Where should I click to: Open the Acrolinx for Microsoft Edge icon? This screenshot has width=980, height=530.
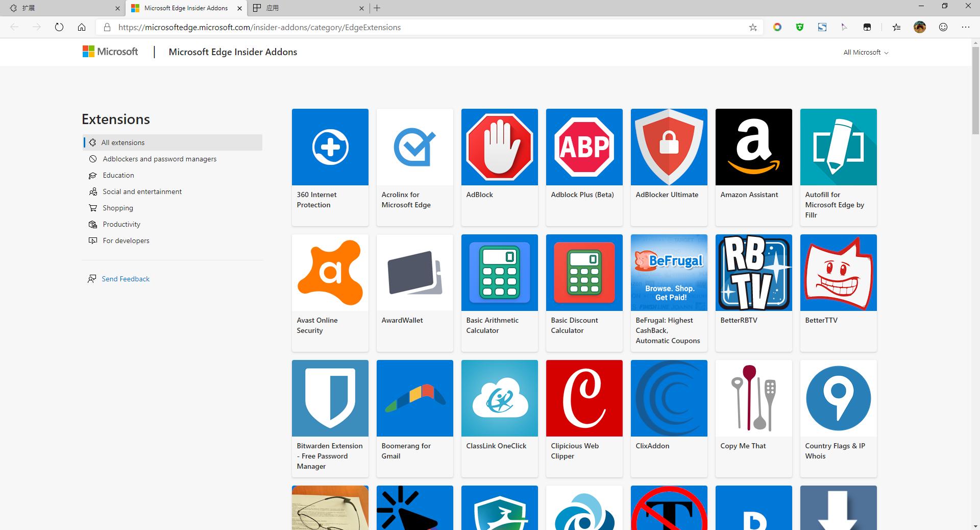(x=415, y=147)
